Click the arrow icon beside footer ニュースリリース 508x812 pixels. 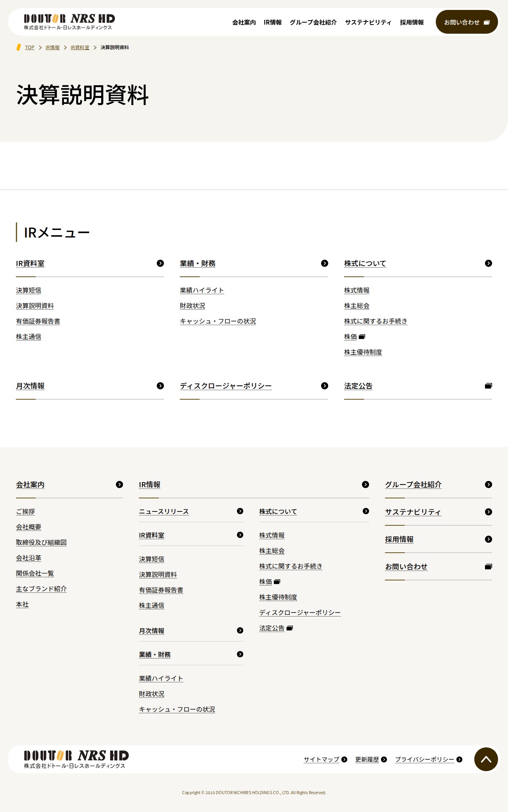pyautogui.click(x=240, y=511)
